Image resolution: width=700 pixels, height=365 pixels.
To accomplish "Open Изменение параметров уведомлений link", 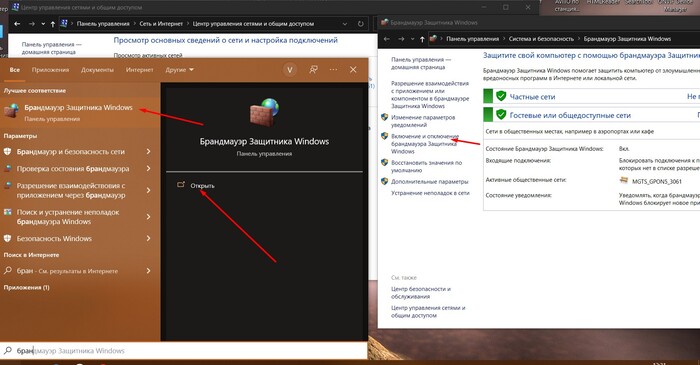I will [x=423, y=121].
